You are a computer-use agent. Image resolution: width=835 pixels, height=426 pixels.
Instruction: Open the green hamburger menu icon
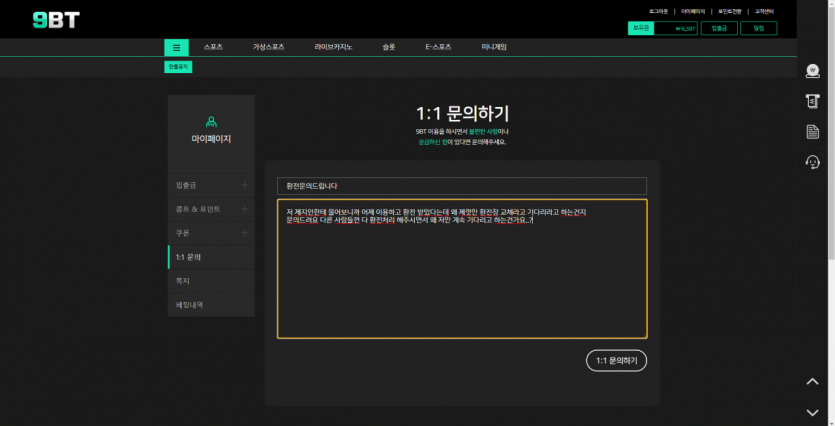176,47
